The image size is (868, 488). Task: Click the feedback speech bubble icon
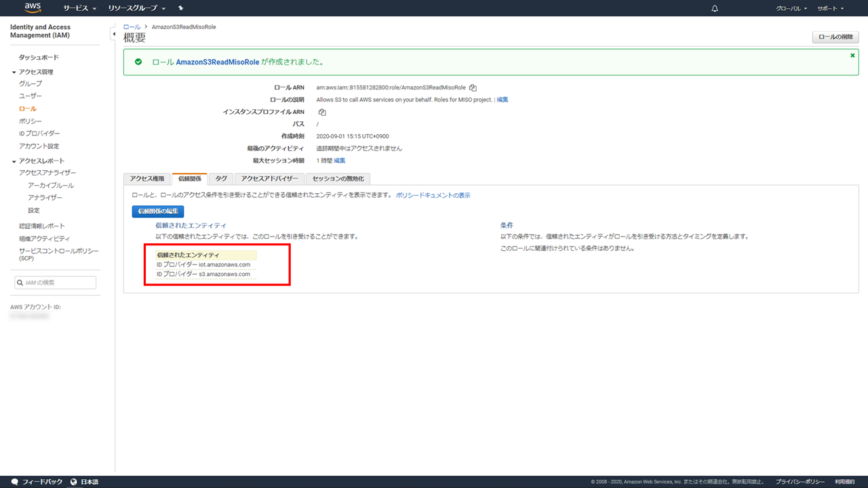[15, 482]
